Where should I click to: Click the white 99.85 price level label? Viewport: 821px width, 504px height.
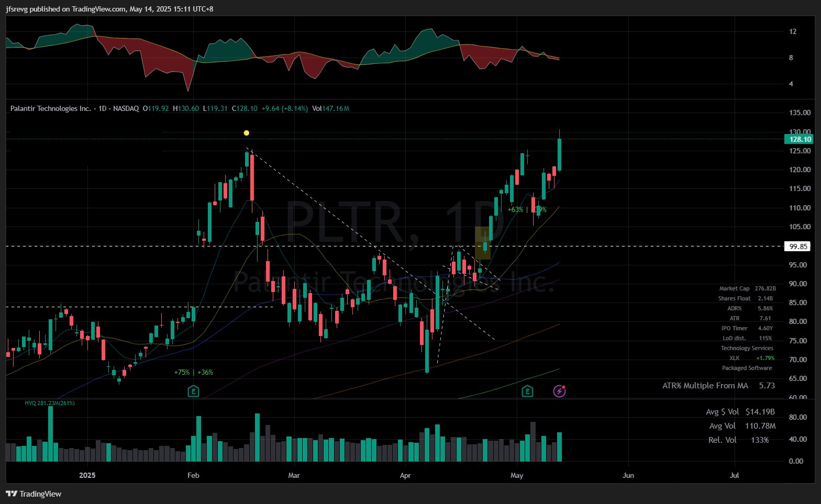pos(798,247)
